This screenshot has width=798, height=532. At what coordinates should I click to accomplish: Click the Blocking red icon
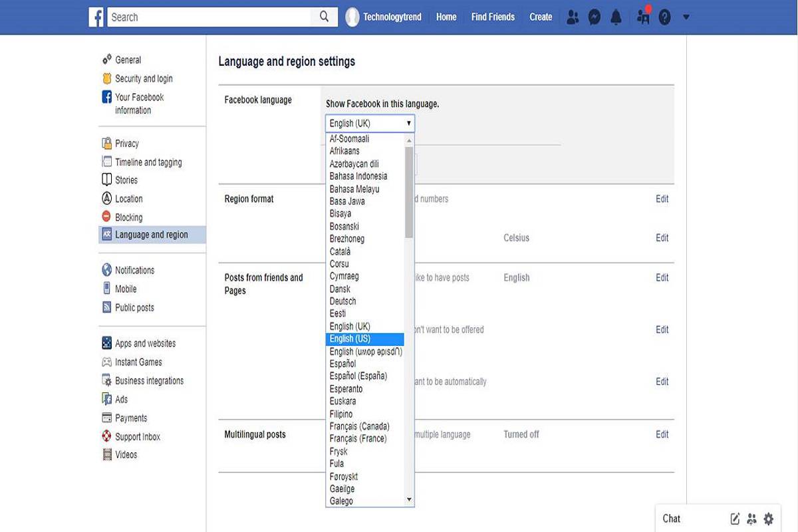click(x=106, y=217)
